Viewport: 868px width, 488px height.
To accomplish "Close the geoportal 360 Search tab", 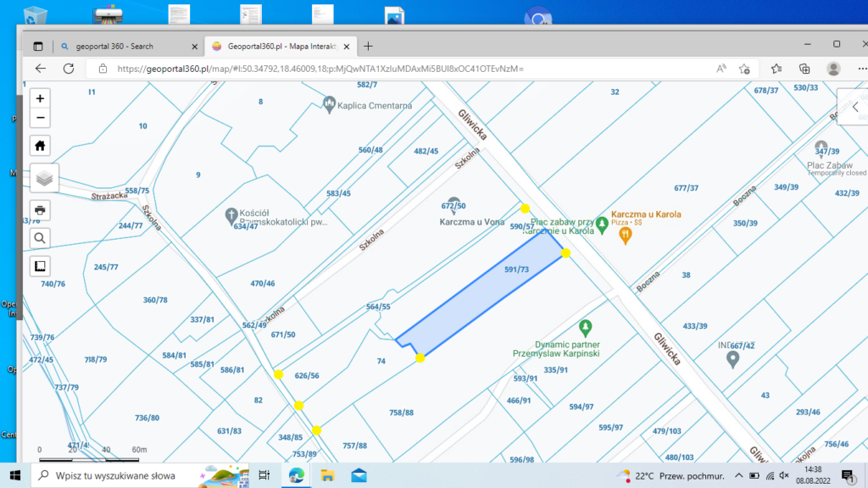I will click(194, 47).
